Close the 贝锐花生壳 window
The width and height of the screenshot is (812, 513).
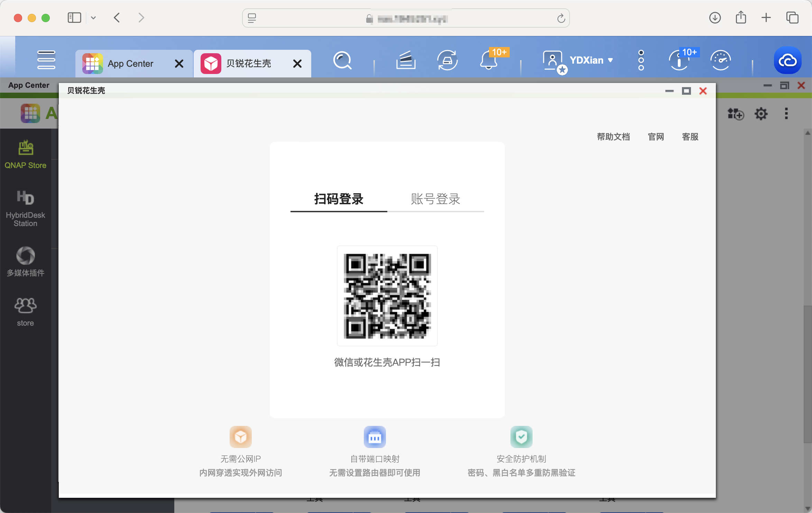pos(703,91)
